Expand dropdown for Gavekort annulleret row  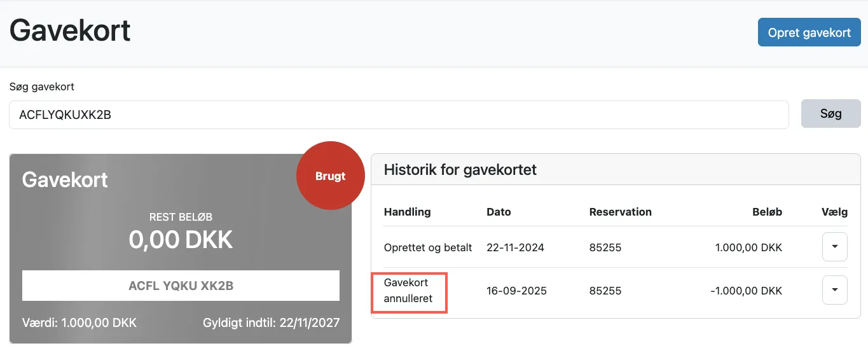click(x=834, y=290)
